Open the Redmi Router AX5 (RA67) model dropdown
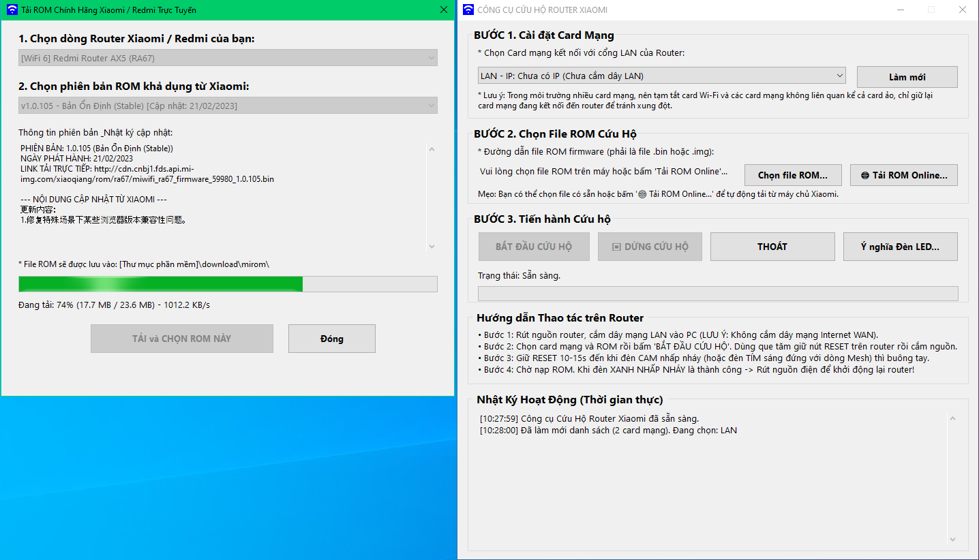979x560 pixels. pyautogui.click(x=228, y=58)
